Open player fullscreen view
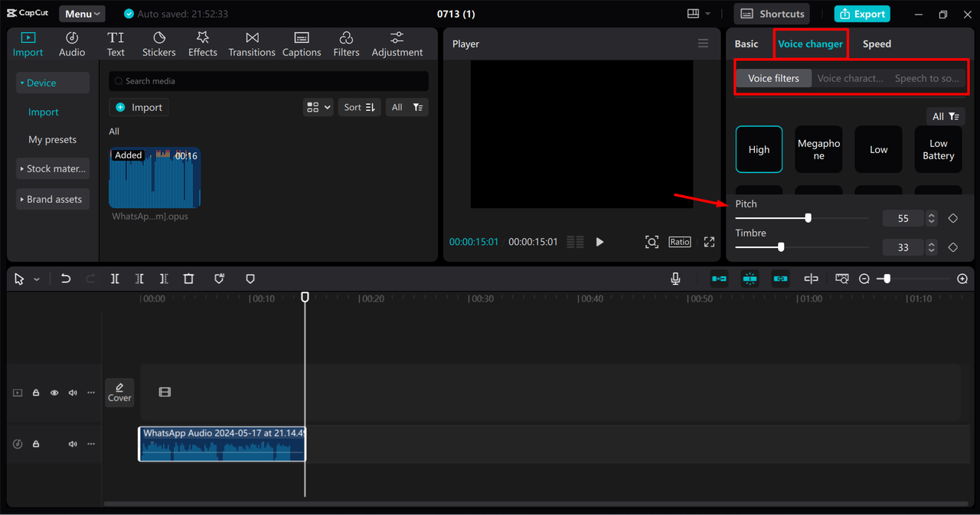The image size is (980, 515). tap(709, 242)
